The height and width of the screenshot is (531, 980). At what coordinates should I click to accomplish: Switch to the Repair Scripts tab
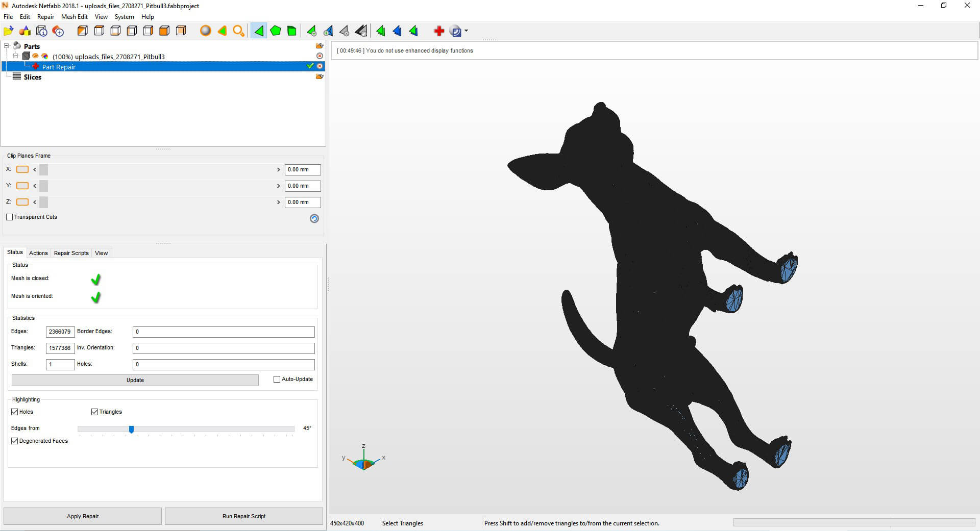pyautogui.click(x=71, y=253)
